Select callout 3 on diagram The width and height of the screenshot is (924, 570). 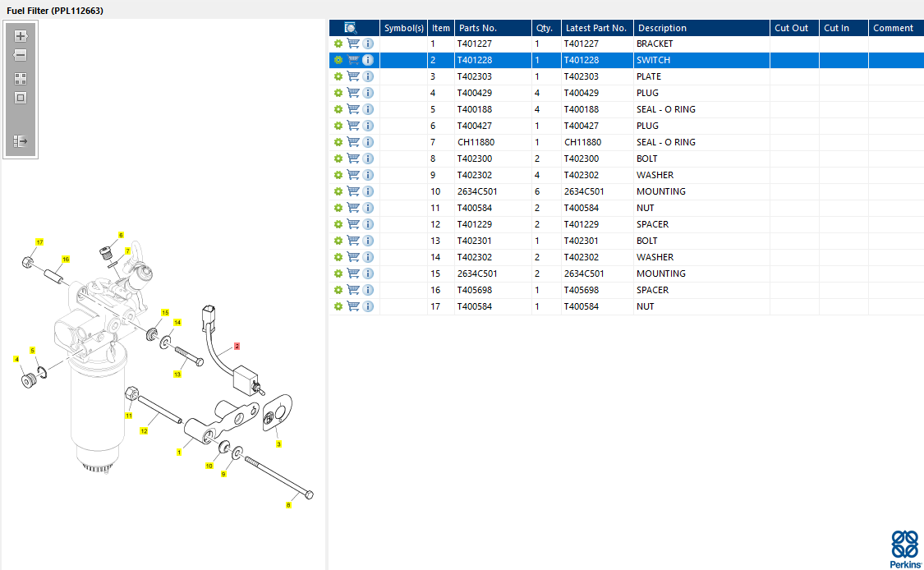click(278, 444)
